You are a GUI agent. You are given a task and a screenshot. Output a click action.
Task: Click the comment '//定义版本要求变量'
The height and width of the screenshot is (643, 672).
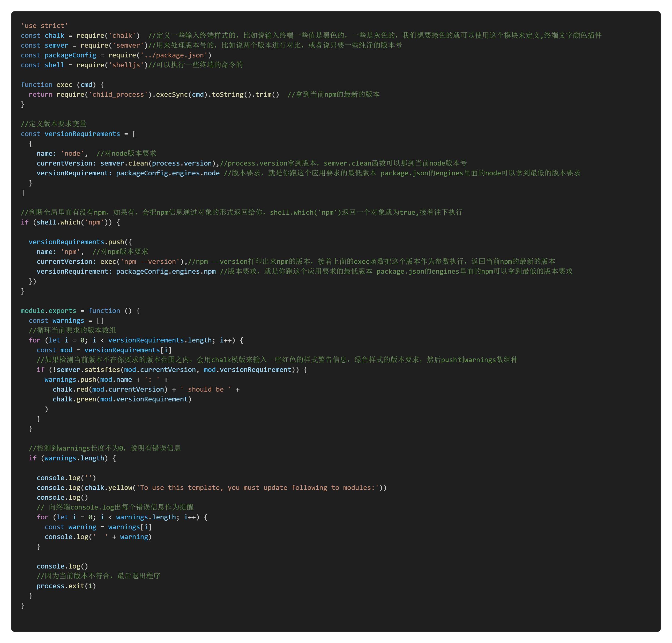pyautogui.click(x=54, y=124)
